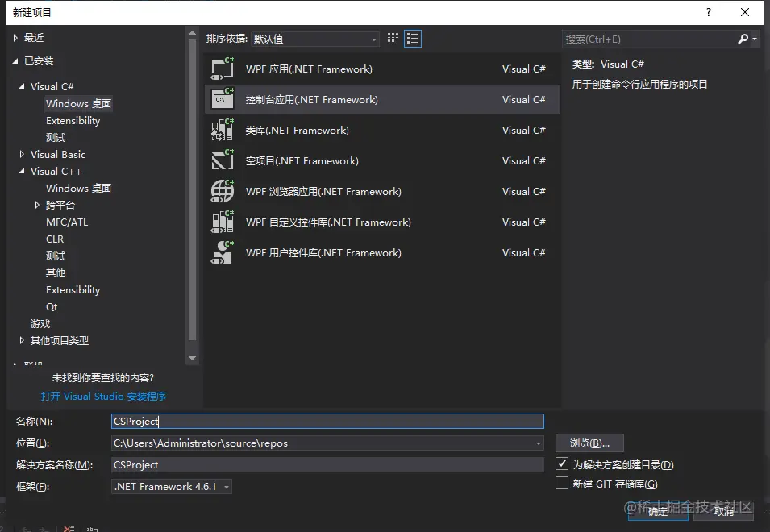Select 测试 under Visual C#
The image size is (770, 532).
pyautogui.click(x=56, y=137)
